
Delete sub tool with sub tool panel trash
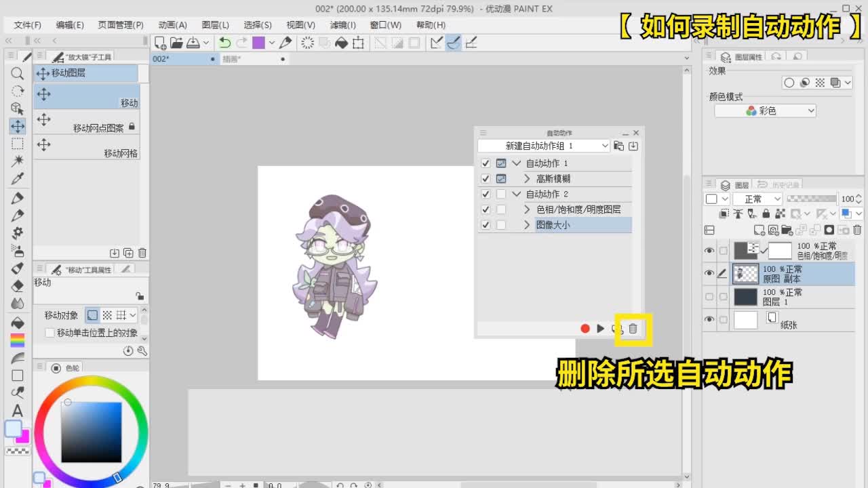[142, 253]
